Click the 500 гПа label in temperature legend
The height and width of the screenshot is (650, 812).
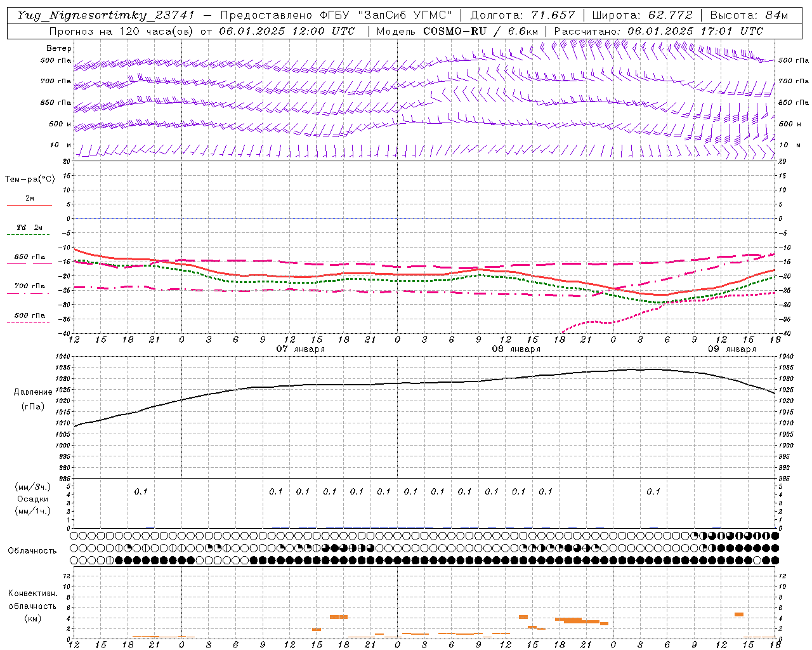coord(30,315)
